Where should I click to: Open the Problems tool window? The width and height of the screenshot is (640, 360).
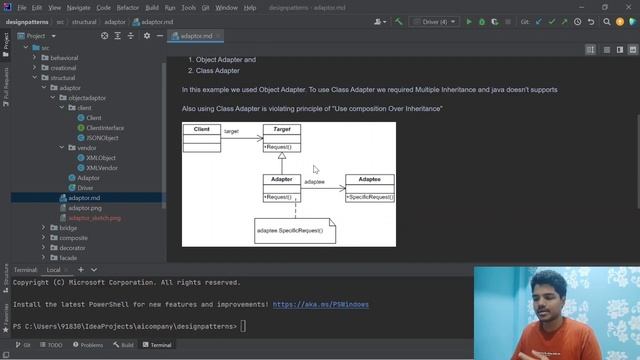[88, 345]
